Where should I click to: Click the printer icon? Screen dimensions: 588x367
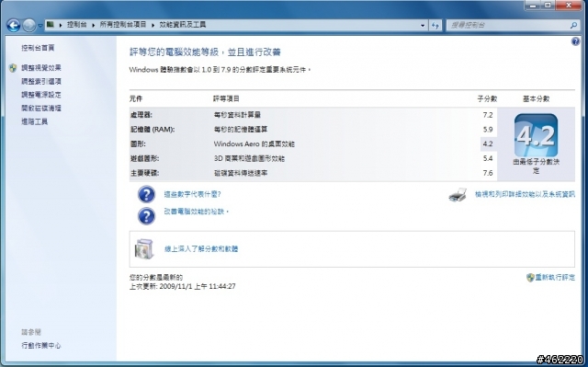pos(458,195)
